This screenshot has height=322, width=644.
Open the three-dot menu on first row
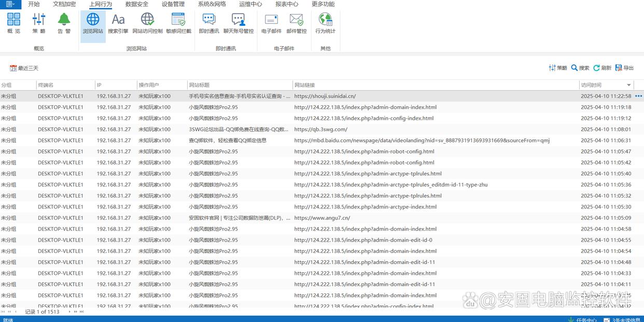tap(638, 96)
